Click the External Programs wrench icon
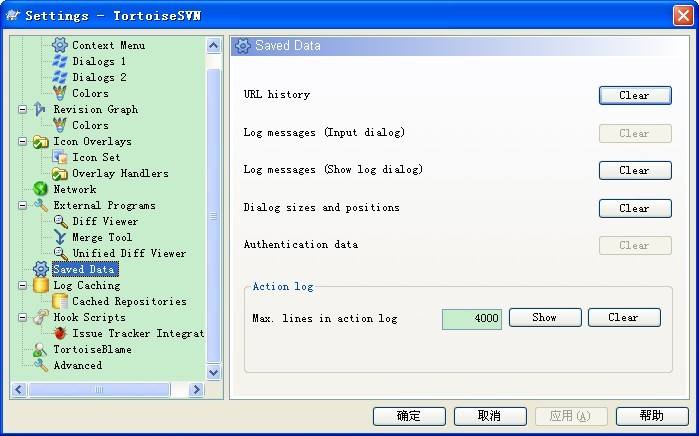The width and height of the screenshot is (699, 436). 41,206
